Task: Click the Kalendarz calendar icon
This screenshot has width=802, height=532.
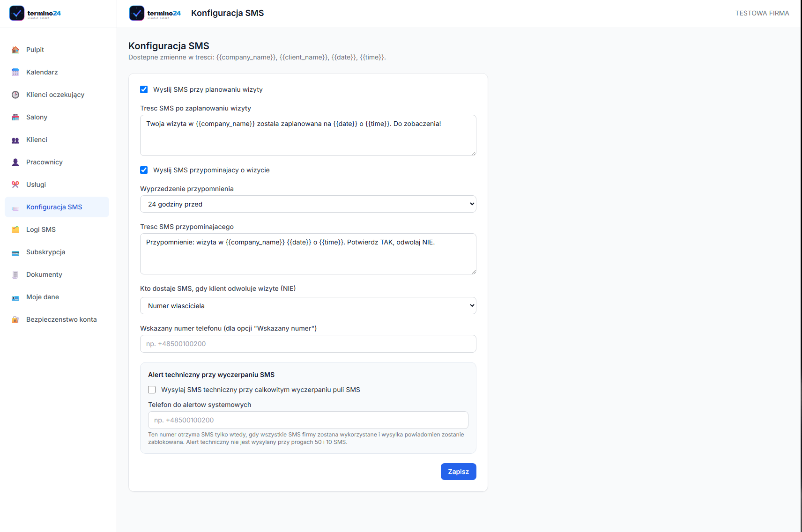Action: [x=15, y=72]
